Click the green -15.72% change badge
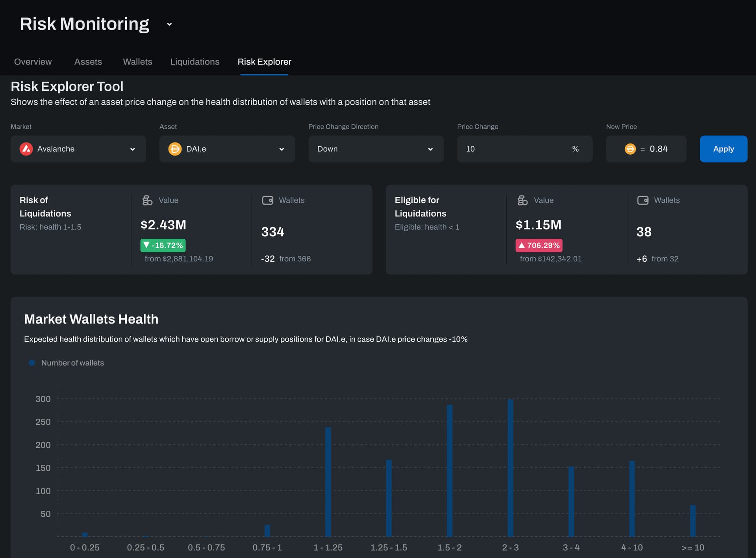This screenshot has width=756, height=558. click(163, 246)
